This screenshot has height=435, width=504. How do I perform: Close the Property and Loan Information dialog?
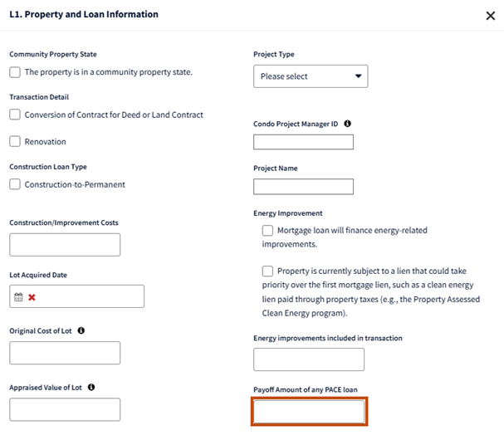pyautogui.click(x=491, y=16)
